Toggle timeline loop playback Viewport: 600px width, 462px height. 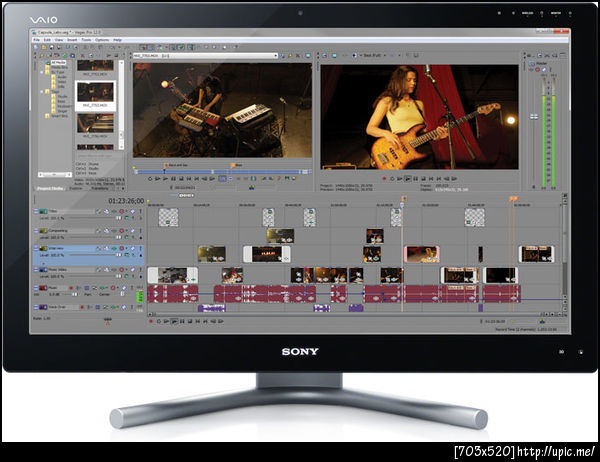[x=159, y=322]
